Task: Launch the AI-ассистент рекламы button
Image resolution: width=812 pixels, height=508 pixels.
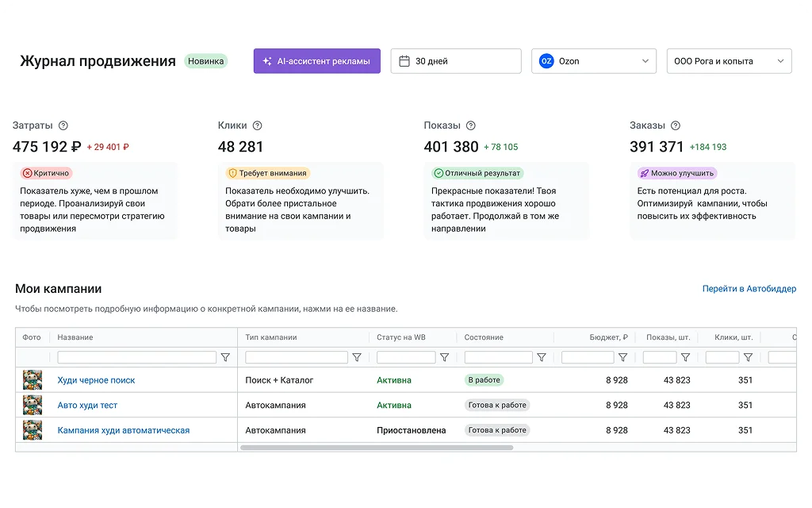Action: pos(316,61)
